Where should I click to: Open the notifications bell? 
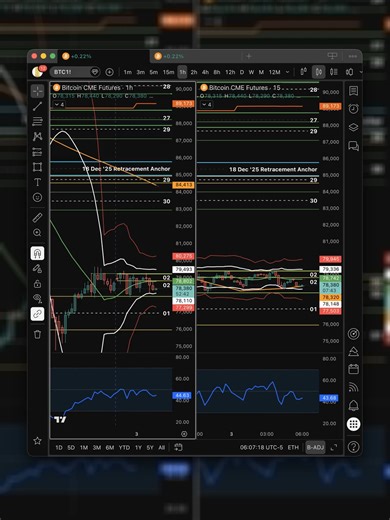pos(353,405)
